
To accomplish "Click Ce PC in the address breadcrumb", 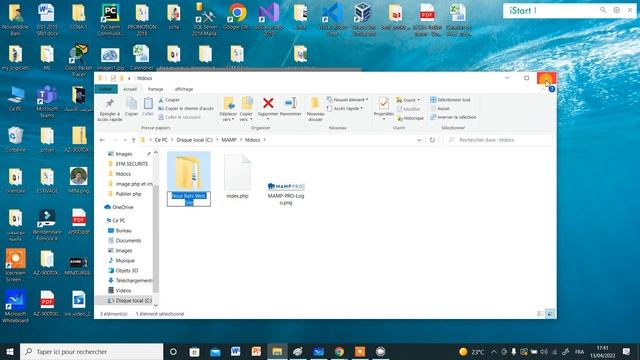I will click(x=161, y=140).
